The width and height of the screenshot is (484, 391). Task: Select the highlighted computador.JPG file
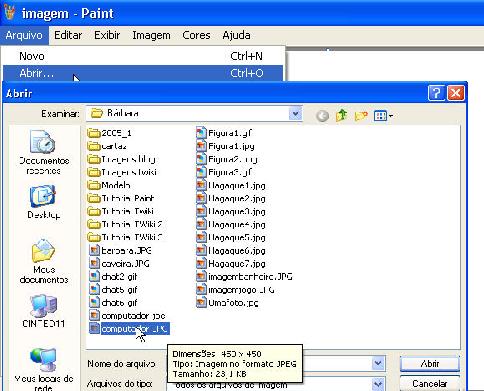(x=129, y=329)
